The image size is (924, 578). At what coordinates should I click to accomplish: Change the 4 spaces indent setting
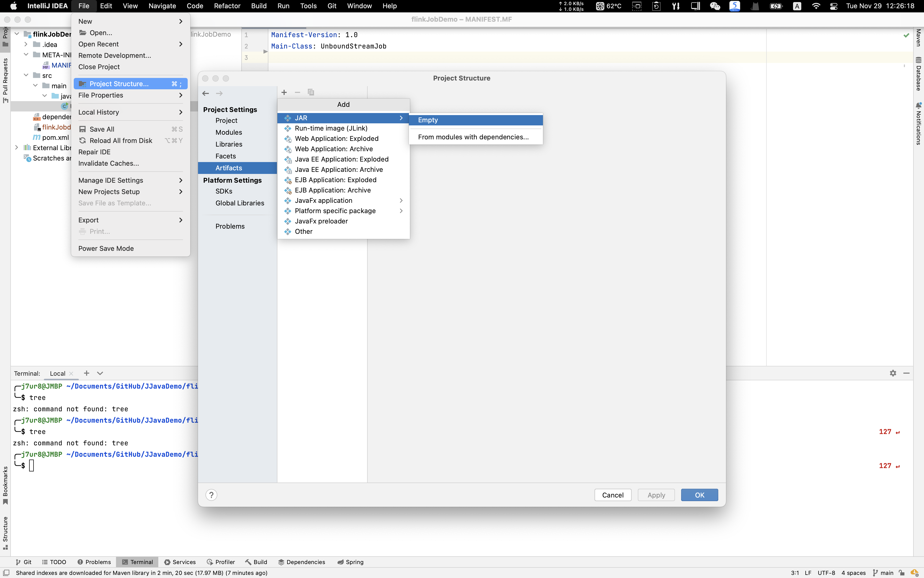coord(853,573)
